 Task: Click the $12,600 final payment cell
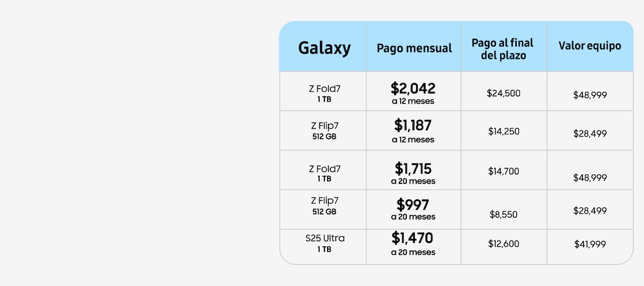pos(504,244)
